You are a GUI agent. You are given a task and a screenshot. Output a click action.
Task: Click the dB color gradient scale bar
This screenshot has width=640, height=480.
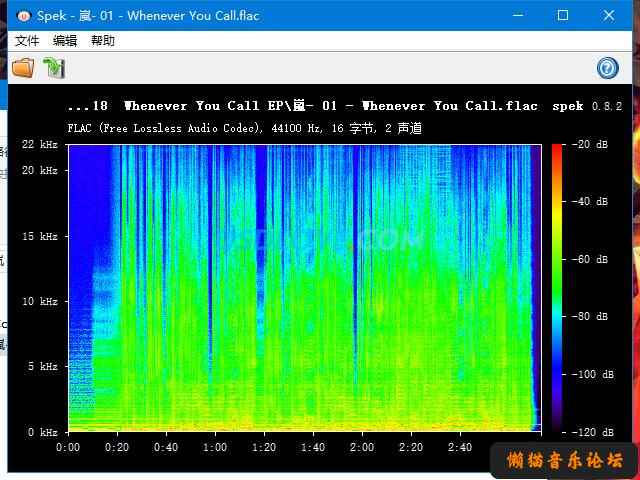click(557, 288)
